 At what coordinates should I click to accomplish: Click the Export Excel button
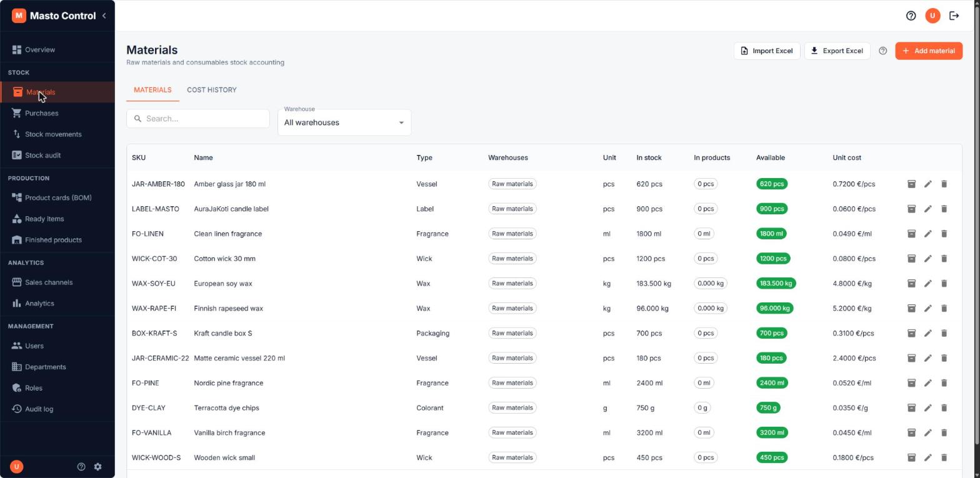[837, 51]
